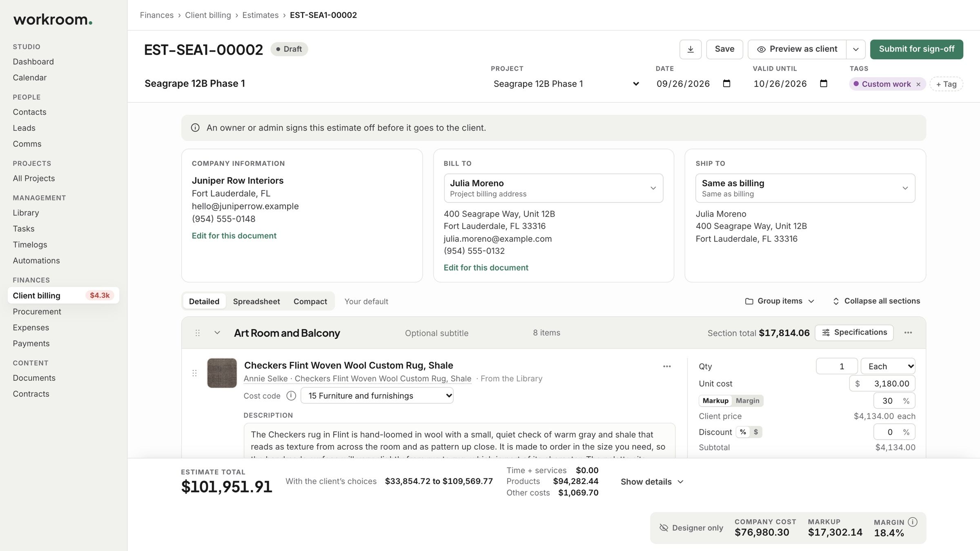Click the Margin info icon
980x551 pixels.
[913, 522]
